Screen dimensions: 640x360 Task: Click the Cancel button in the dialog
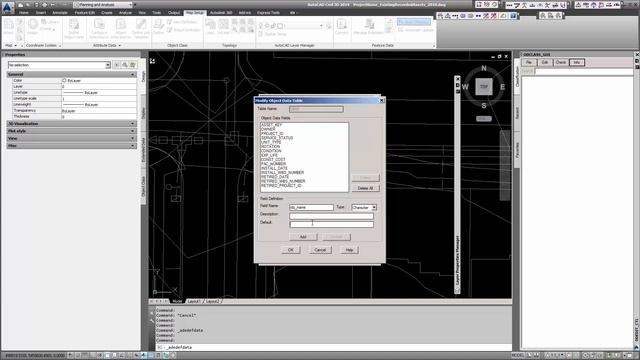(320, 250)
